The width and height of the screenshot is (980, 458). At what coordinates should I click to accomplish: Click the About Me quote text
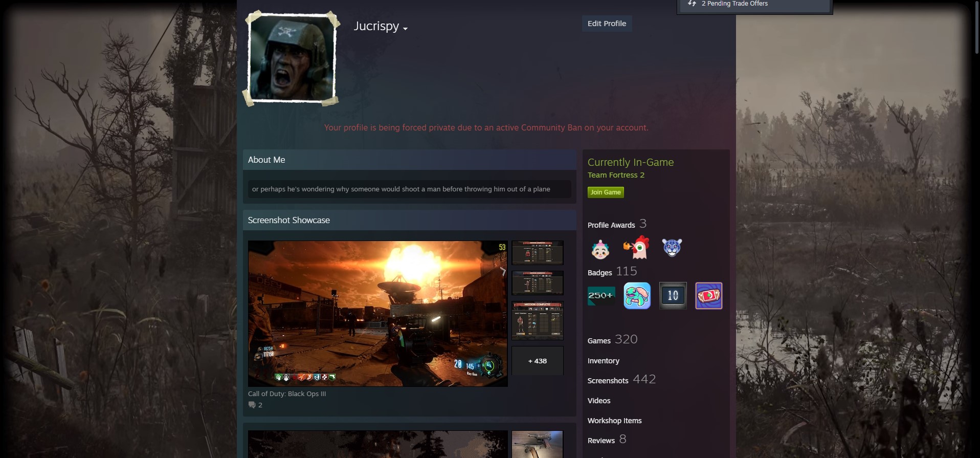401,189
